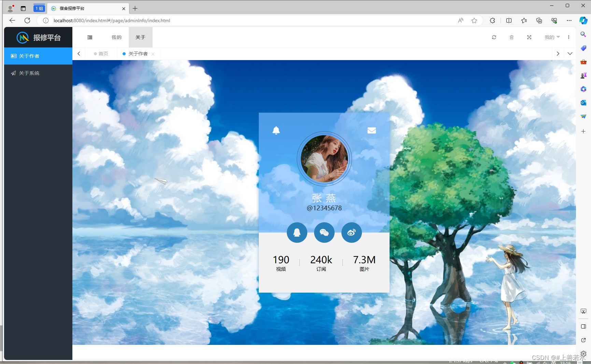Open the browser profile avatar icon
Image resolution: width=591 pixels, height=364 pixels.
(11, 8)
